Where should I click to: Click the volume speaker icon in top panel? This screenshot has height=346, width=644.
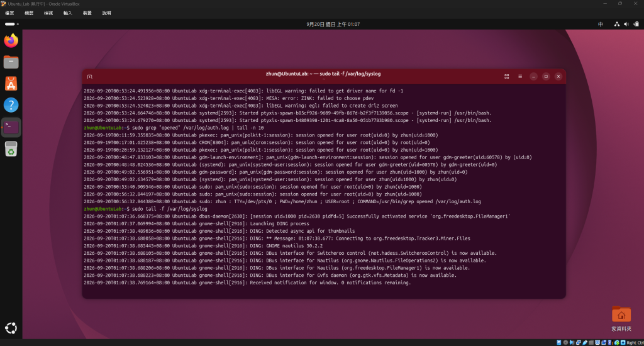pos(626,25)
